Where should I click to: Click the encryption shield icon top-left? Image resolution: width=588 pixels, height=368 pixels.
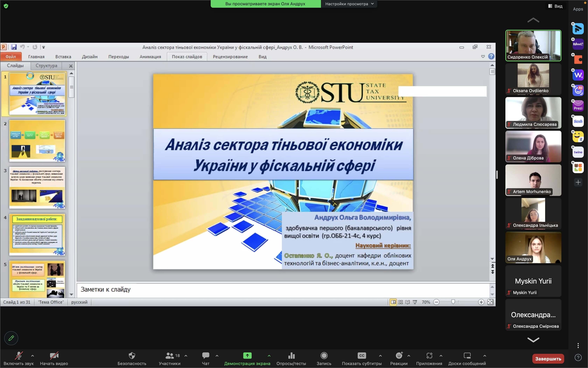click(x=6, y=6)
